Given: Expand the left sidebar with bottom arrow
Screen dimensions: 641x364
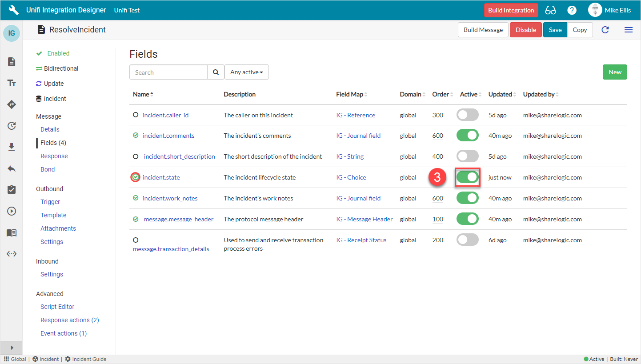Looking at the screenshot, I should coord(12,348).
